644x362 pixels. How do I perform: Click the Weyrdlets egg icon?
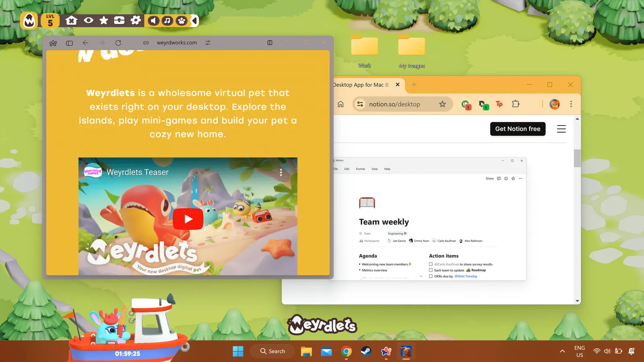tap(29, 21)
